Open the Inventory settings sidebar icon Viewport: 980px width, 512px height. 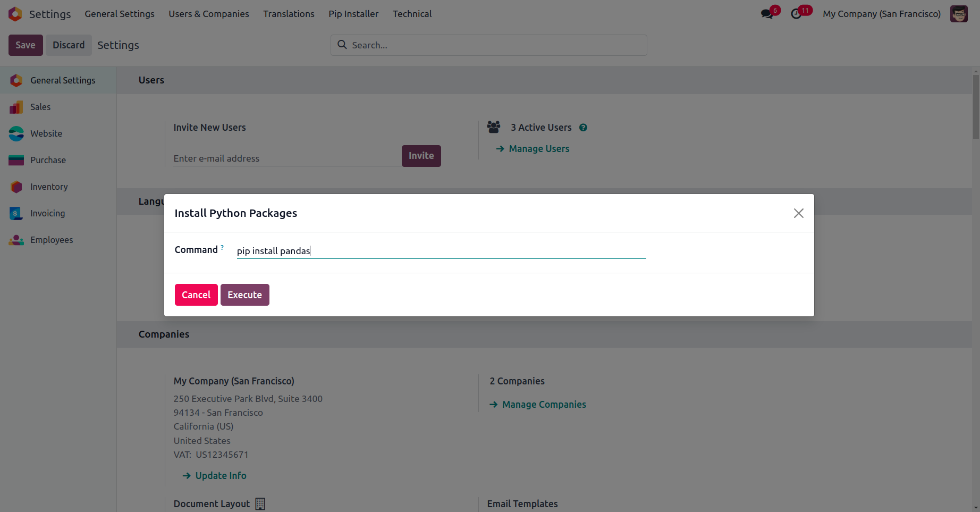click(x=16, y=187)
